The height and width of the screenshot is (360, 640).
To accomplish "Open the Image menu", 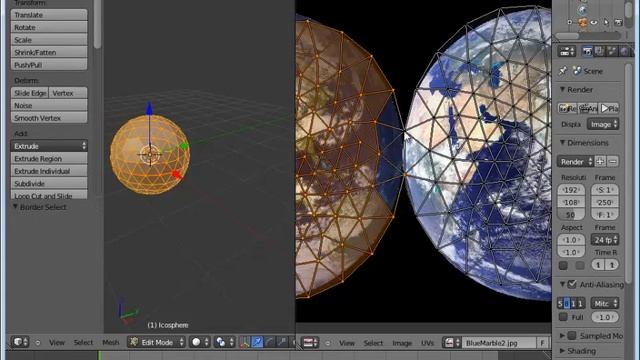I will pos(402,343).
